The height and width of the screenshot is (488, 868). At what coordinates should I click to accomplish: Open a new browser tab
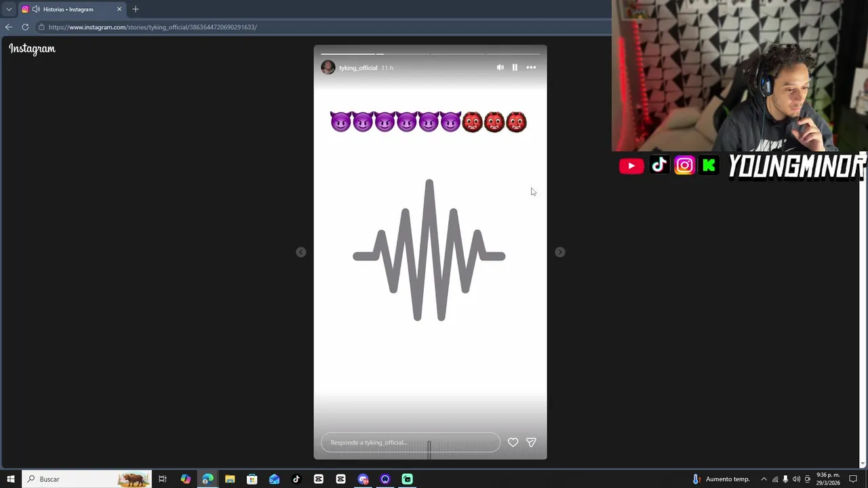pyautogui.click(x=136, y=9)
